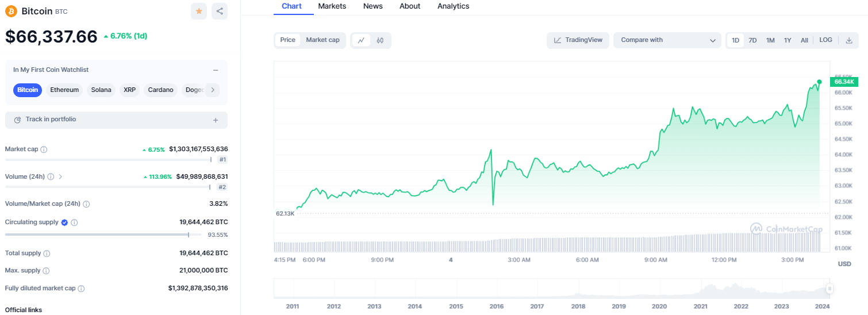Open the TradingView chart button
Image resolution: width=868 pixels, height=315 pixels.
pos(578,40)
